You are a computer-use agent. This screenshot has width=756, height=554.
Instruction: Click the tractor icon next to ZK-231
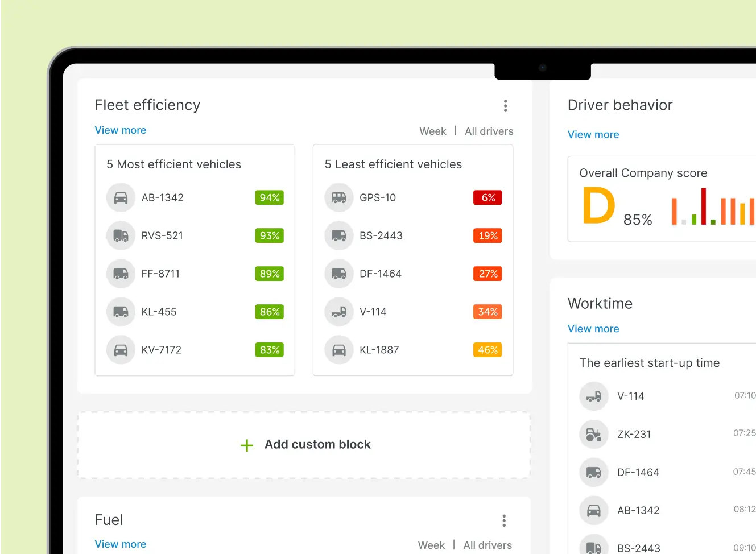594,435
